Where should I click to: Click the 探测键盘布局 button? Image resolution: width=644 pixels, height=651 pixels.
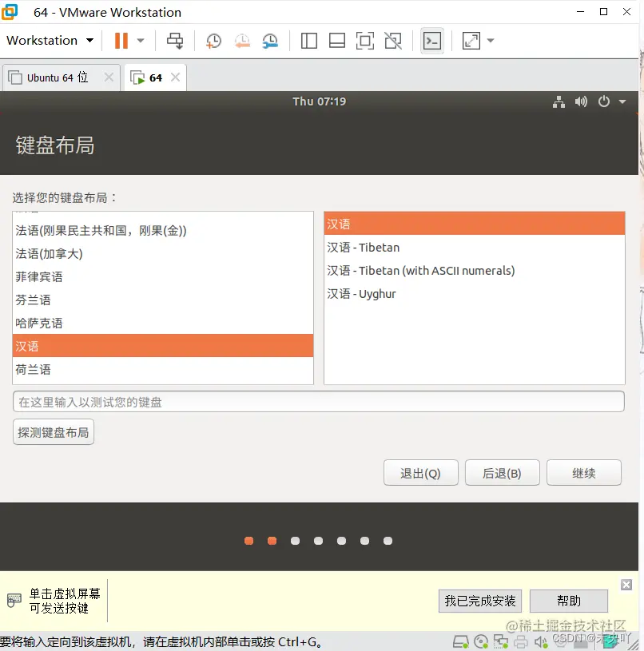pyautogui.click(x=54, y=433)
